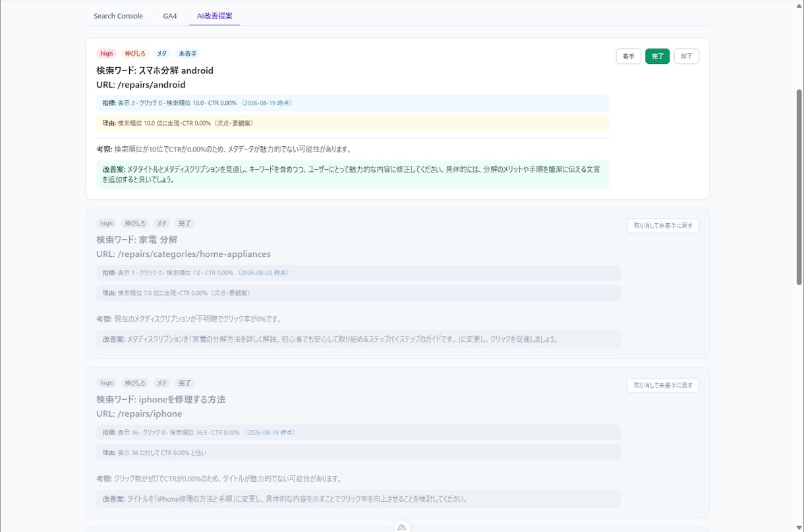The width and height of the screenshot is (804, 532).
Task: Click 取り消して未着手に戻す for iphoneを修理する方法 card
Action: (x=663, y=385)
